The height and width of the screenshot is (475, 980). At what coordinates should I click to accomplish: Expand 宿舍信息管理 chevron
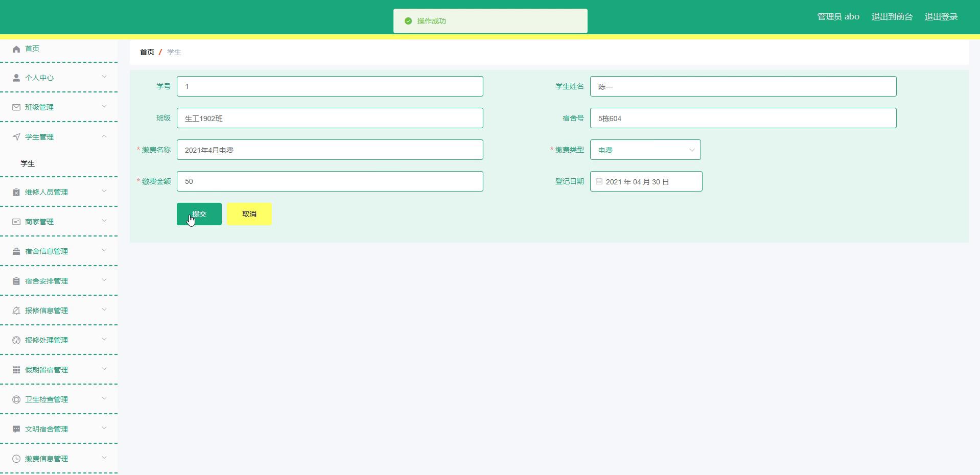tap(104, 250)
